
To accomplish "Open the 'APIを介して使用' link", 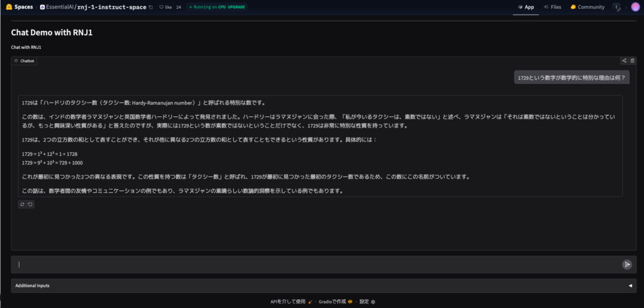I will (x=288, y=302).
